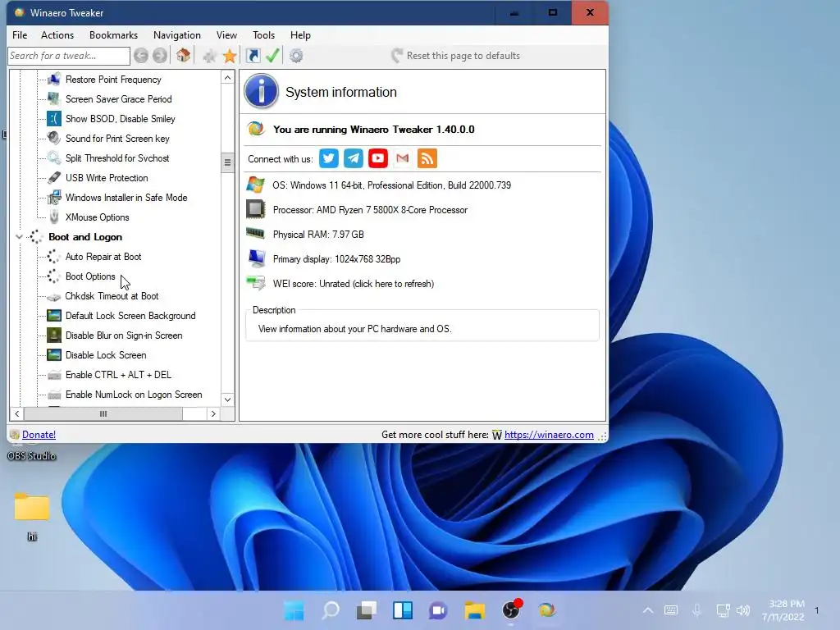The width and height of the screenshot is (840, 630).
Task: Click the create shortcut toolbar icon
Action: [x=253, y=55]
